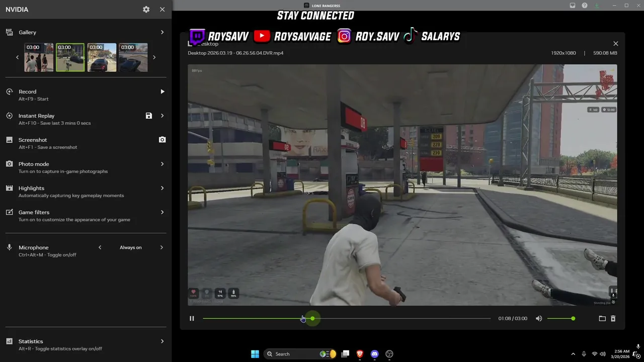
Task: Open the Photo mode label
Action: 34,164
